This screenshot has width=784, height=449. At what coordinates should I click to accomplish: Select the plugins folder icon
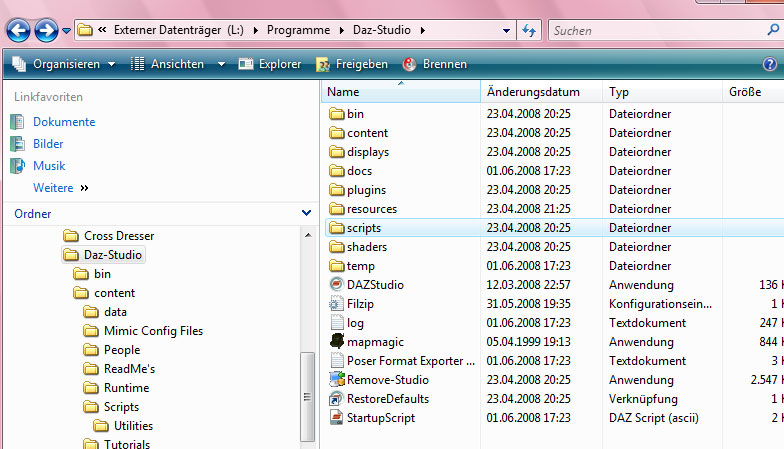click(x=337, y=190)
